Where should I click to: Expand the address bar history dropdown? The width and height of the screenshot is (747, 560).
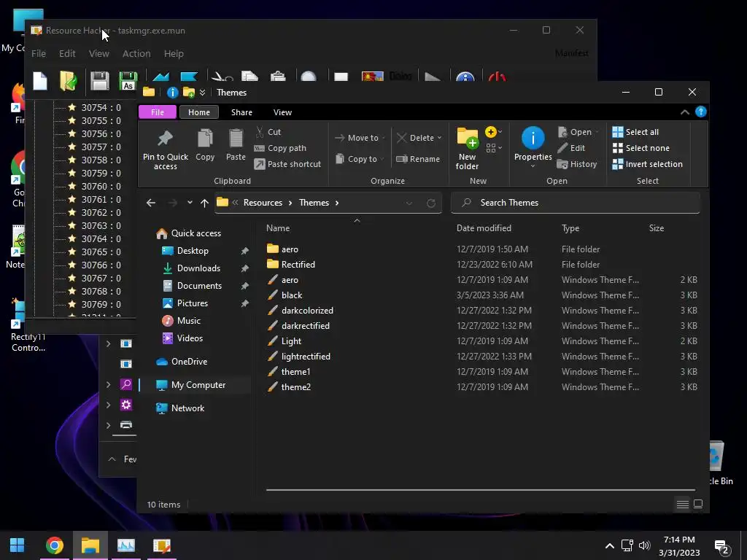409,203
